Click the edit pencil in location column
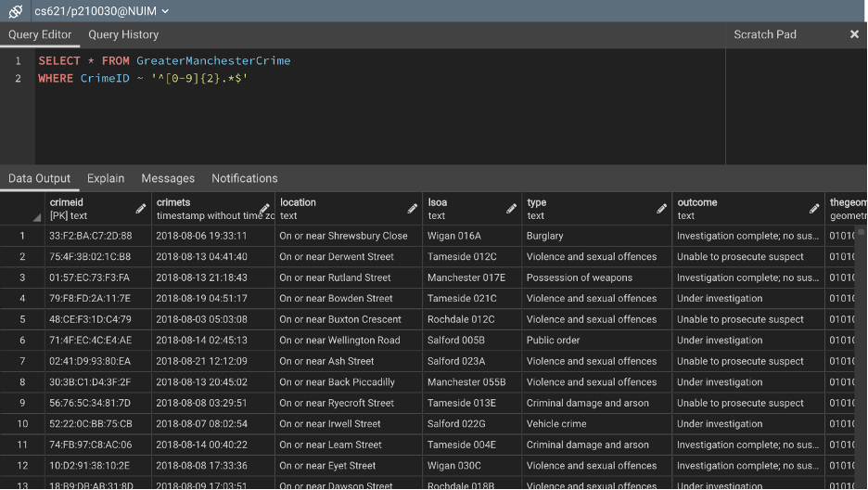The image size is (868, 490). [413, 209]
